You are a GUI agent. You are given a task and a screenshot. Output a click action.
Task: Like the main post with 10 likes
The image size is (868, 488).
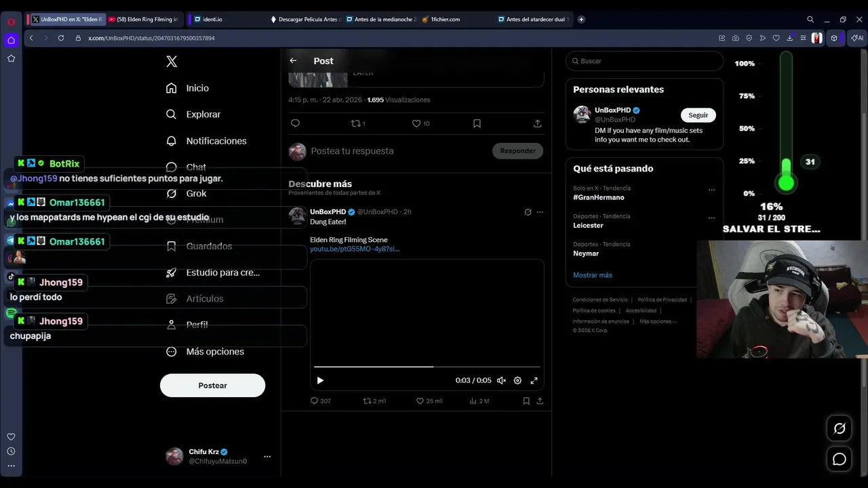click(x=420, y=123)
